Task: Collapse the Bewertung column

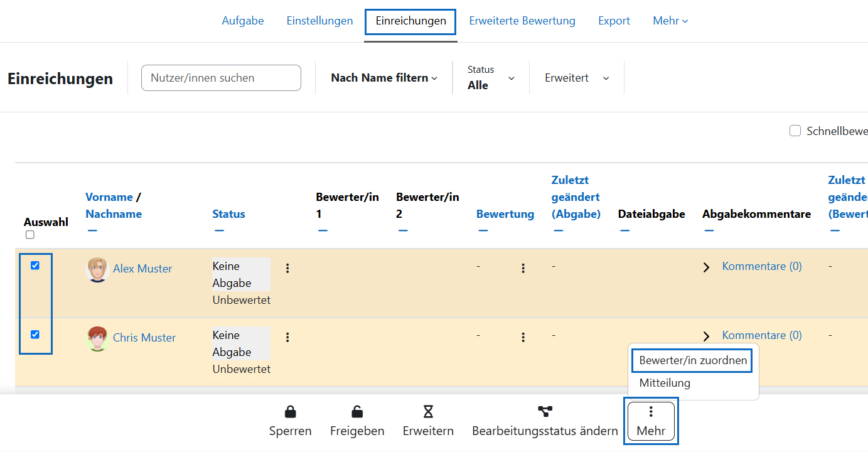Action: point(483,230)
